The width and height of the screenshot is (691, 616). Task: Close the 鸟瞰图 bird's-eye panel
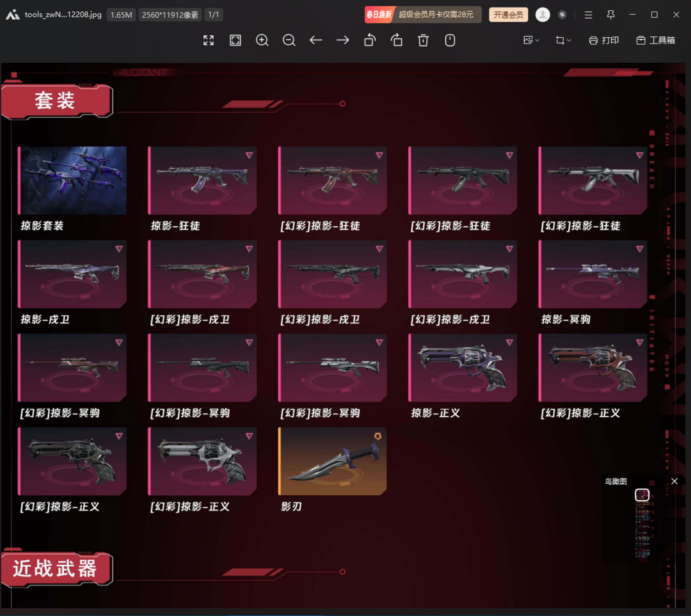674,481
